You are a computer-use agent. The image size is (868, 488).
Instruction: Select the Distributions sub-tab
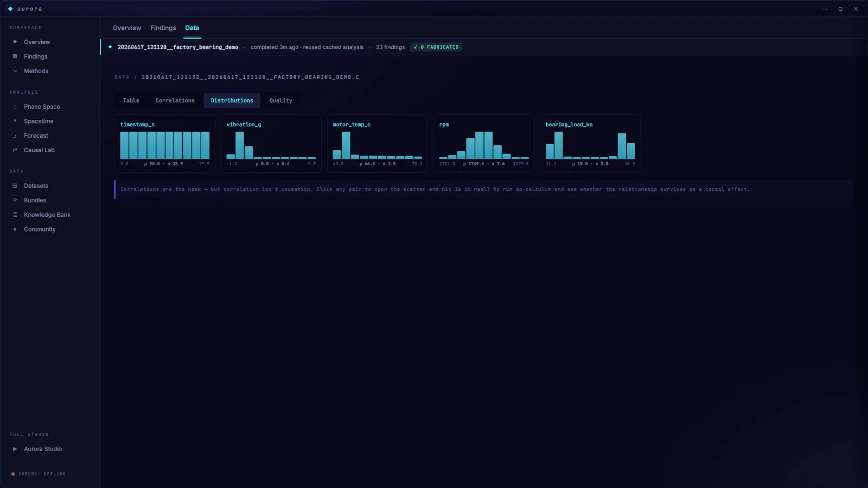point(232,100)
